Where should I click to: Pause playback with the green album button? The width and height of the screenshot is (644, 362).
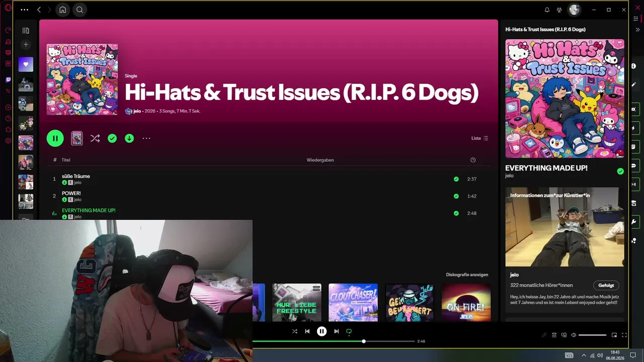point(55,138)
